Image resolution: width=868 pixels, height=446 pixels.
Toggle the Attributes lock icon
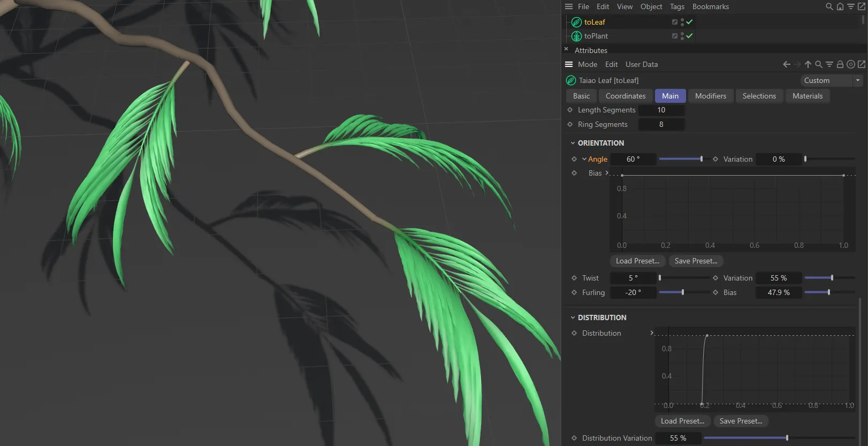click(x=840, y=64)
